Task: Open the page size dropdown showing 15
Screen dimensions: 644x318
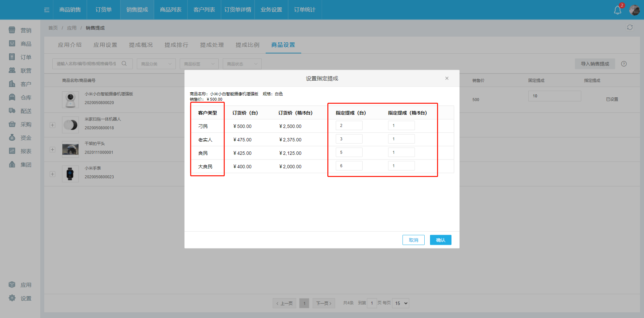Action: pos(400,303)
